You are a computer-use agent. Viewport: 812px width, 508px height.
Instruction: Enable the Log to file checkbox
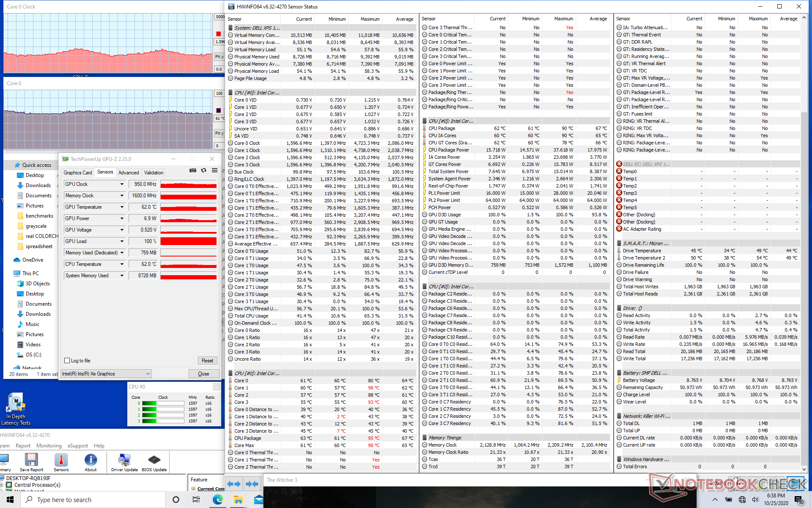click(x=67, y=361)
